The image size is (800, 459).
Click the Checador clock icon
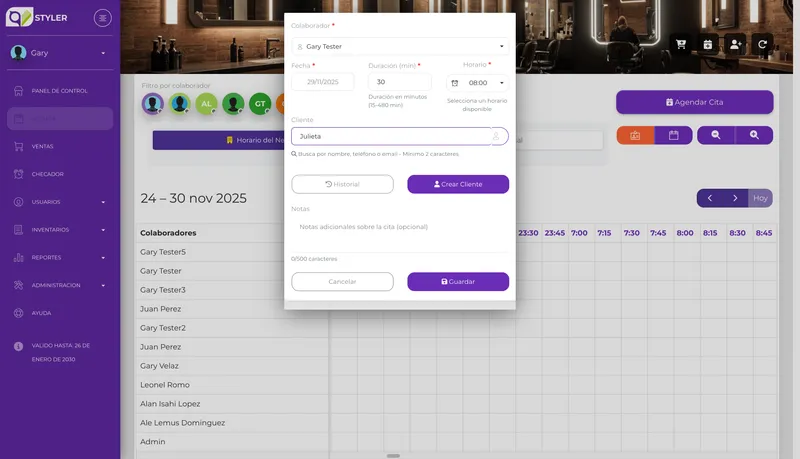[18, 174]
